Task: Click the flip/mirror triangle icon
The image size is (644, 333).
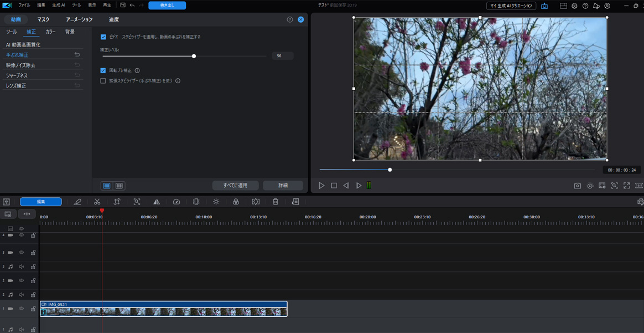Action: (157, 202)
